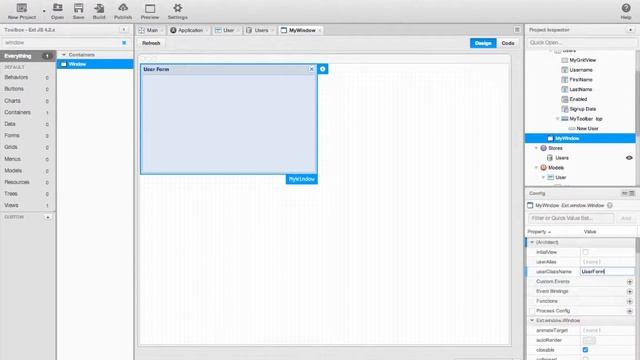Click the userClassName value field
The height and width of the screenshot is (360, 640).
point(607,271)
